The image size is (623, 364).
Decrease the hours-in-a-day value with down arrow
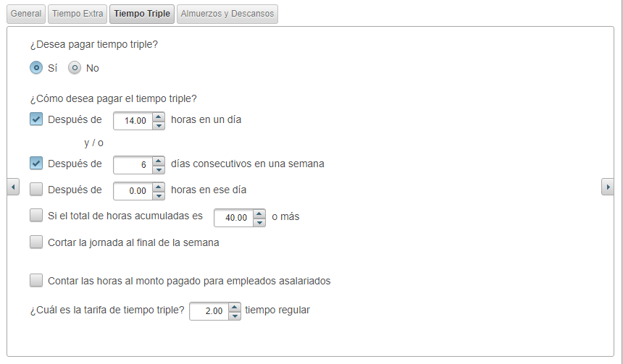tap(159, 125)
